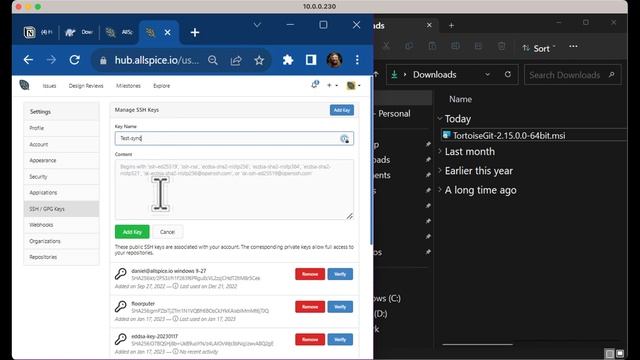Open the user avatar dropdown menu
Image resolution: width=640 pixels, height=360 pixels.
point(353,85)
